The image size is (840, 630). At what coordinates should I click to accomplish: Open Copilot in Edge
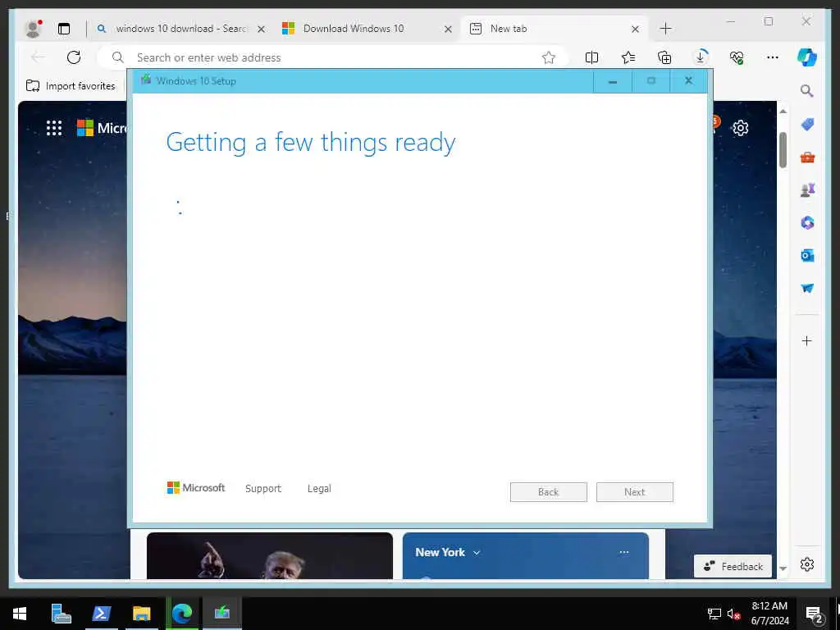coord(807,57)
